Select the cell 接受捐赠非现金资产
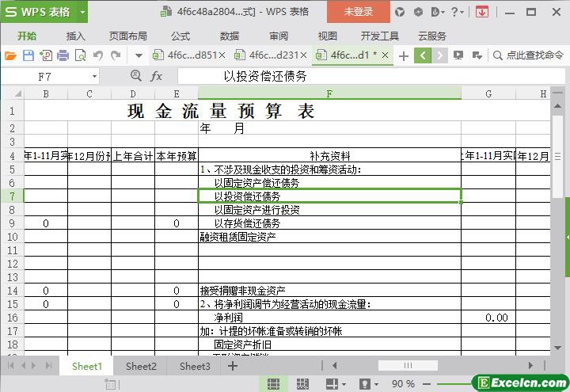Screen dimensions: 570x392 (329, 290)
